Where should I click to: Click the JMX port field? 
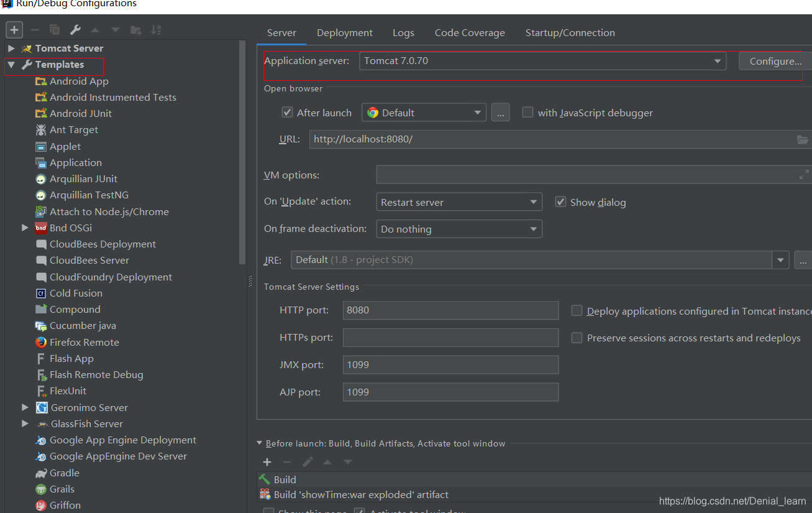click(450, 365)
